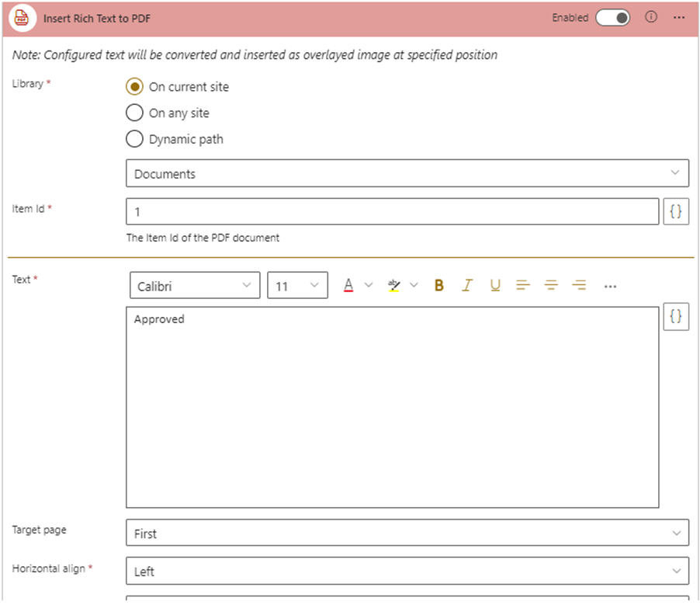Align text to the left
Viewport: 700px width, 612px height.
523,286
